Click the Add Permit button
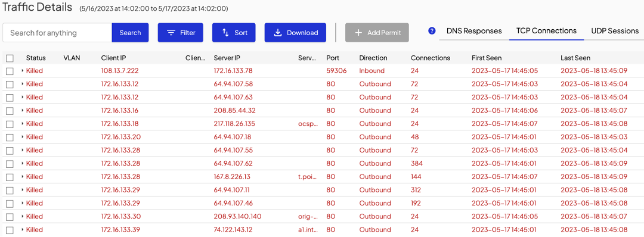 (x=377, y=33)
